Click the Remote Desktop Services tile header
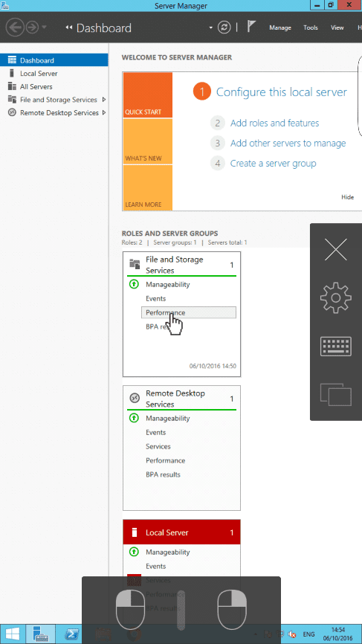 tap(181, 399)
